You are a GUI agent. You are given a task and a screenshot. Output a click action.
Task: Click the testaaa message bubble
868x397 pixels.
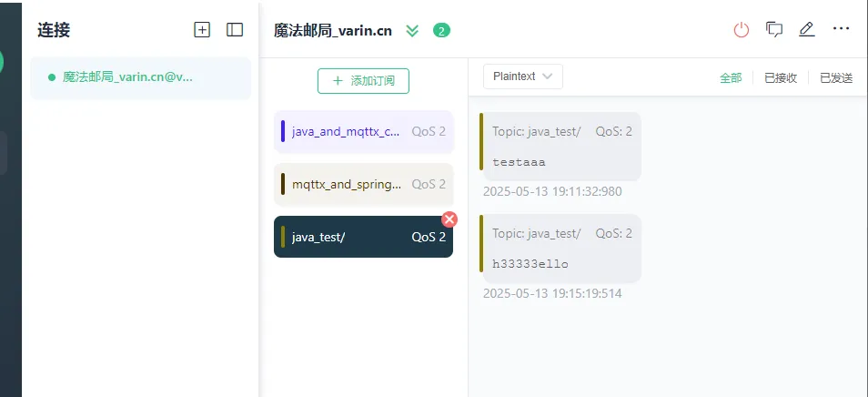coord(560,147)
